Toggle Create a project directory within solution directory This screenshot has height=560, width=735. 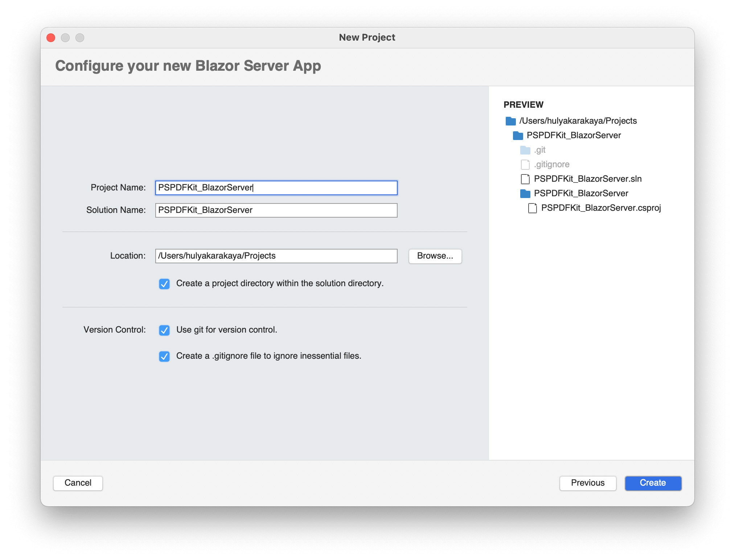pos(164,284)
